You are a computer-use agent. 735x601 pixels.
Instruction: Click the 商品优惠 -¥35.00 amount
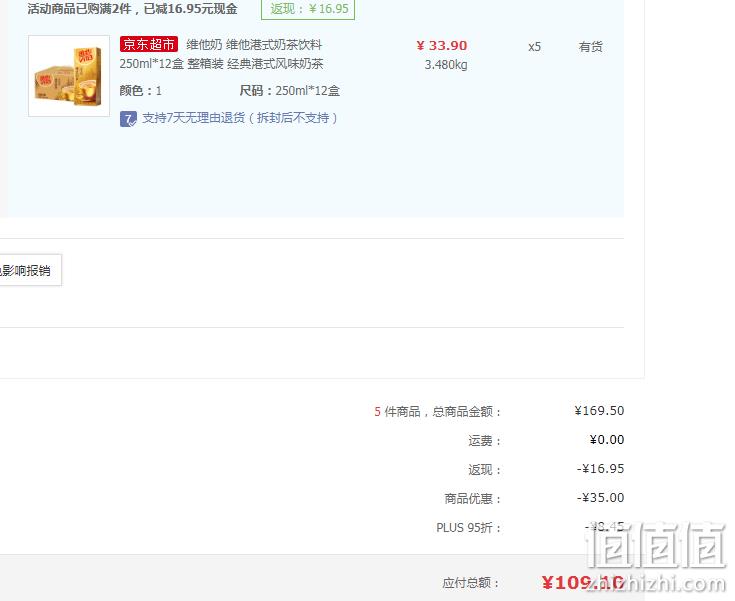(x=600, y=498)
